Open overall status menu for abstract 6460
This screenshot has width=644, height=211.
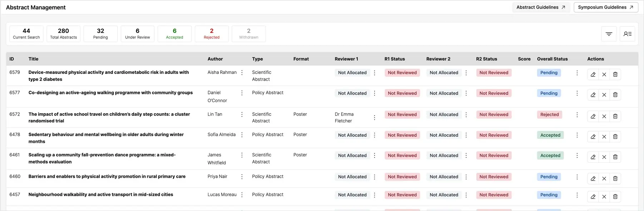pos(577,177)
